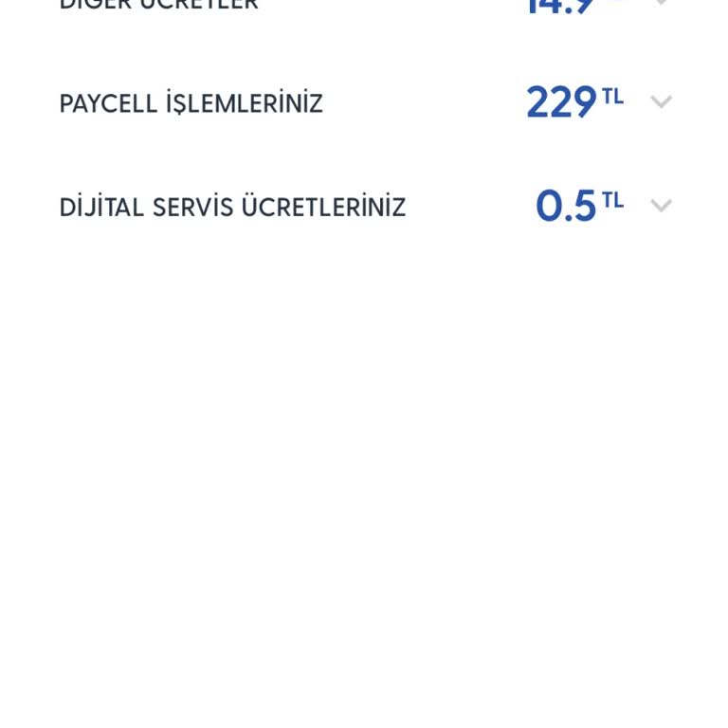The height and width of the screenshot is (728, 728).
Task: Click the TL currency mark beside 0.5
Action: click(x=613, y=201)
